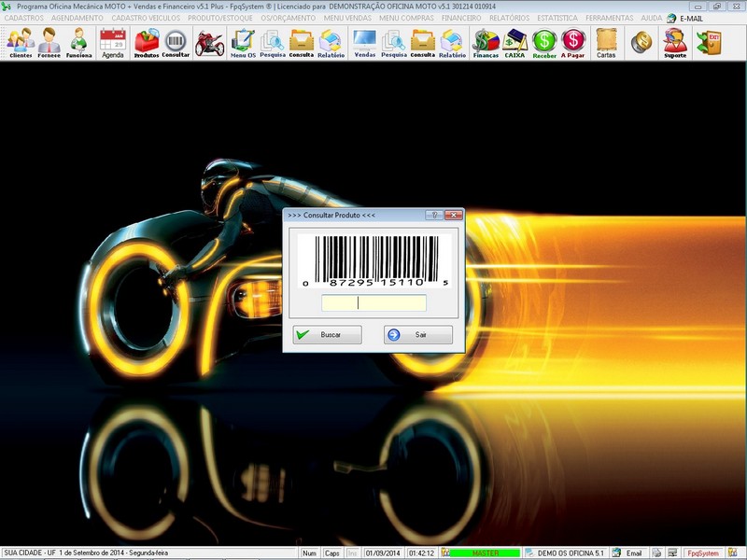Focus the product barcode input field
The image size is (747, 560).
[373, 302]
